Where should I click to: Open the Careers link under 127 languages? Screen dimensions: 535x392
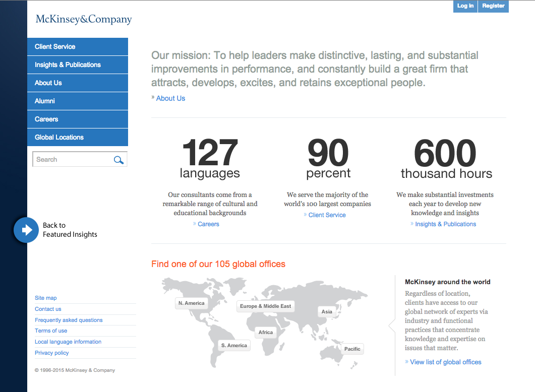tap(208, 224)
